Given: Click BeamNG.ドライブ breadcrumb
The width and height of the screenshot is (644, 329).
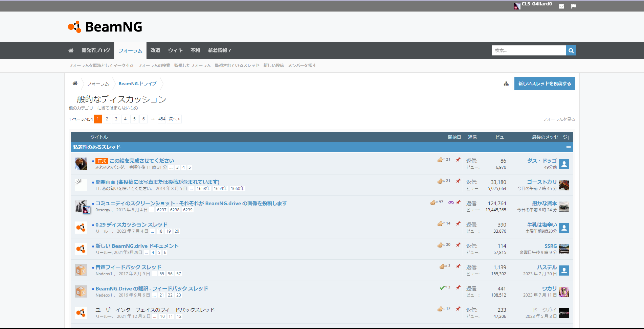Looking at the screenshot, I should [x=138, y=84].
